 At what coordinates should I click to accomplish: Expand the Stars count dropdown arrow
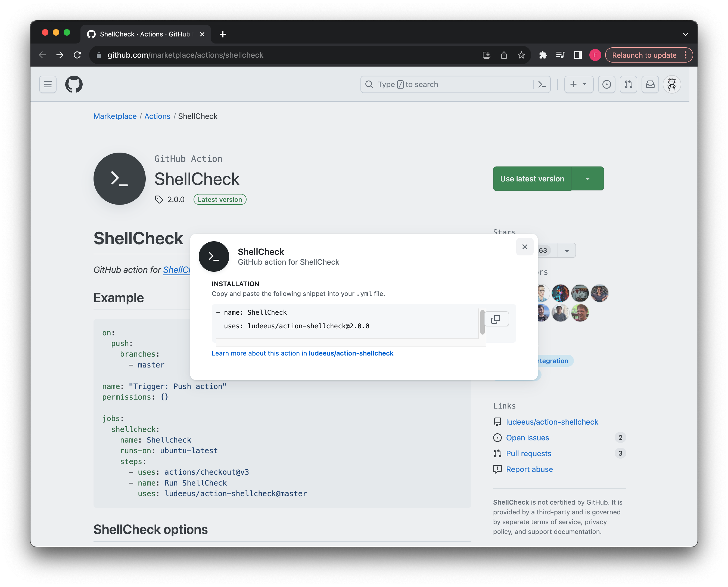pyautogui.click(x=566, y=250)
